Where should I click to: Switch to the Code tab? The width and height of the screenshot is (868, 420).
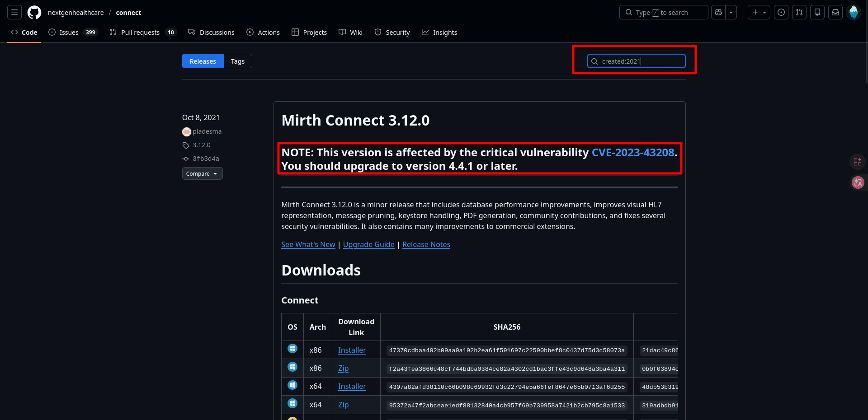[x=24, y=32]
